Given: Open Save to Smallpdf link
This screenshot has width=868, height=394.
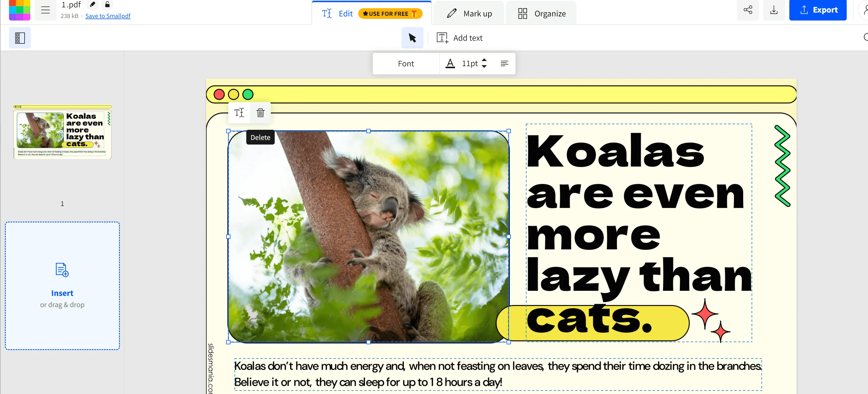Looking at the screenshot, I should (108, 16).
